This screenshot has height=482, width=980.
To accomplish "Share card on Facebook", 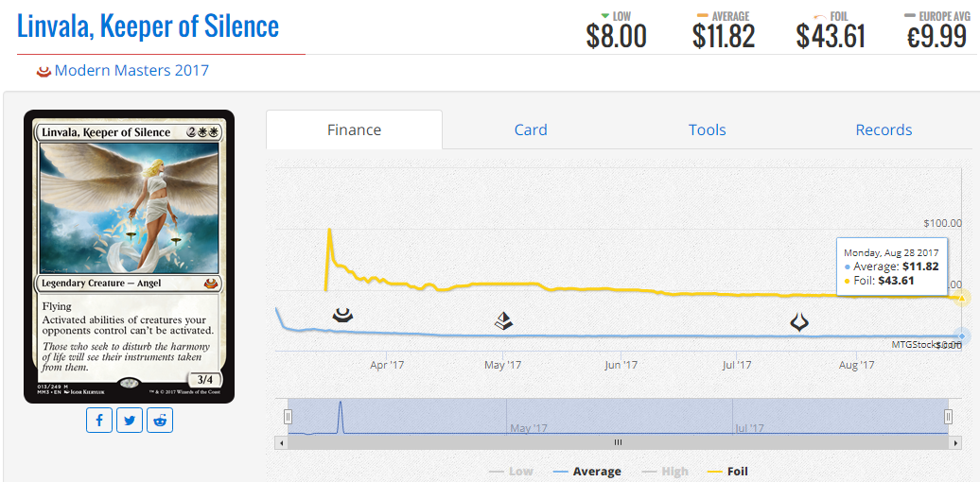I will pyautogui.click(x=99, y=421).
